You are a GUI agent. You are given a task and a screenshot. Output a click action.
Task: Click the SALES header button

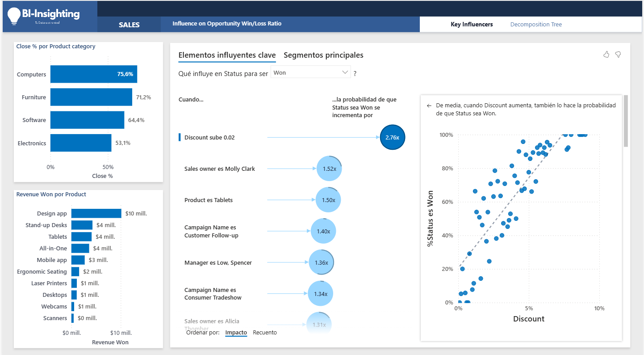[129, 25]
